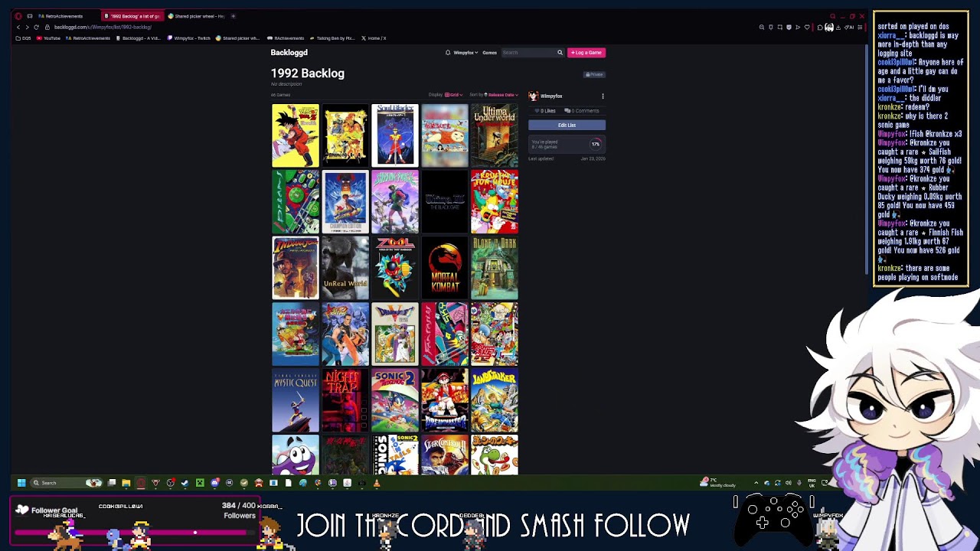The width and height of the screenshot is (980, 551).
Task: Click the Likes heart icon
Action: coord(538,111)
